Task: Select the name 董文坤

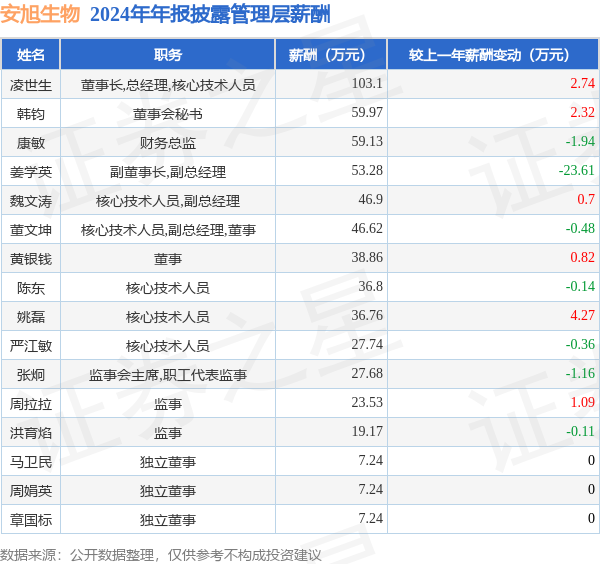Action: click(31, 230)
